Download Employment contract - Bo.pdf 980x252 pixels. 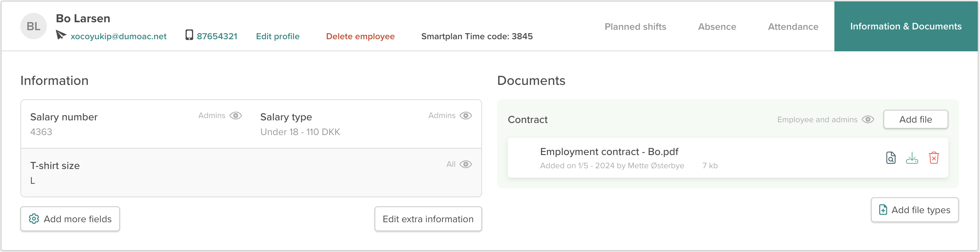pyautogui.click(x=912, y=158)
